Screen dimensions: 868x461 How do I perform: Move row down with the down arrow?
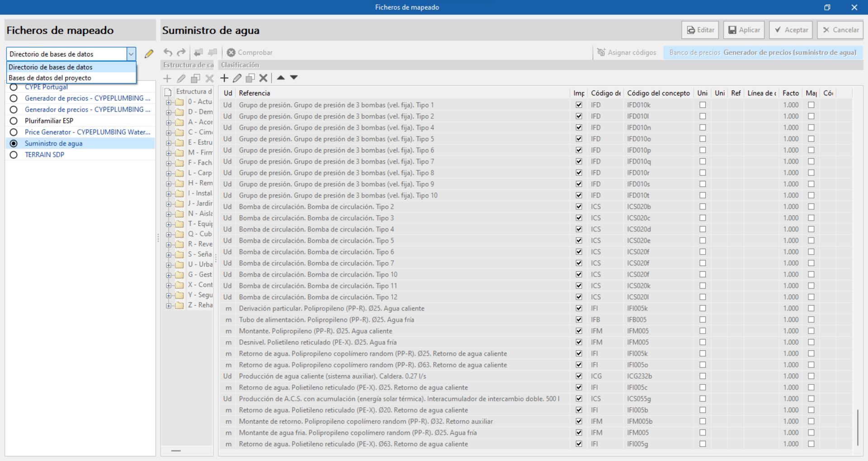point(294,77)
